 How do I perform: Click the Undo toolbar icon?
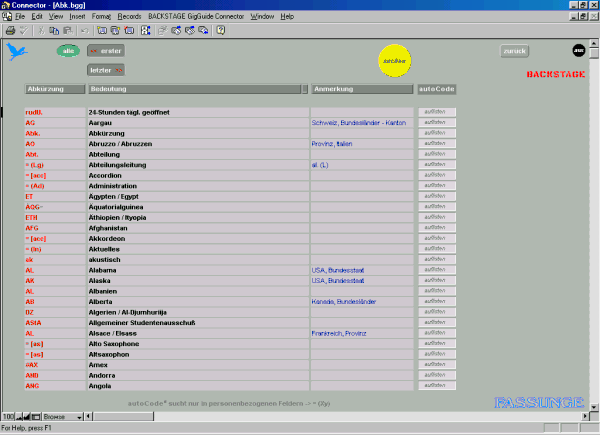[x=85, y=31]
